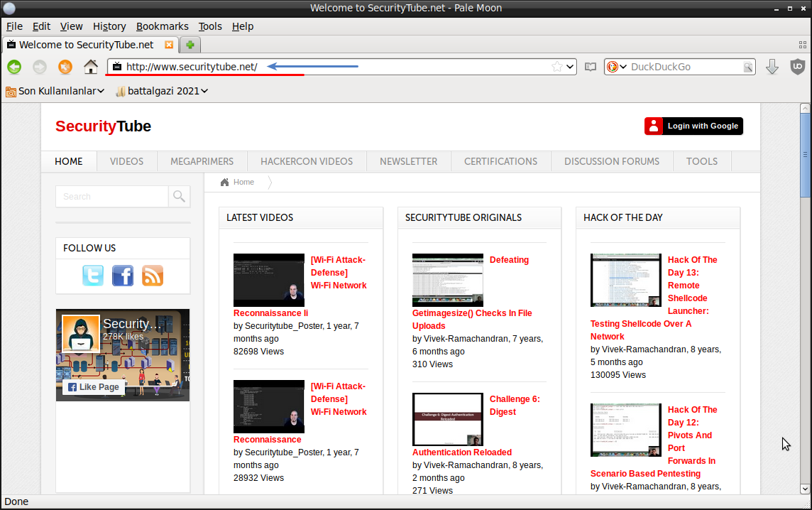The width and height of the screenshot is (812, 510).
Task: Click the Facebook page profile picture
Action: (x=80, y=334)
